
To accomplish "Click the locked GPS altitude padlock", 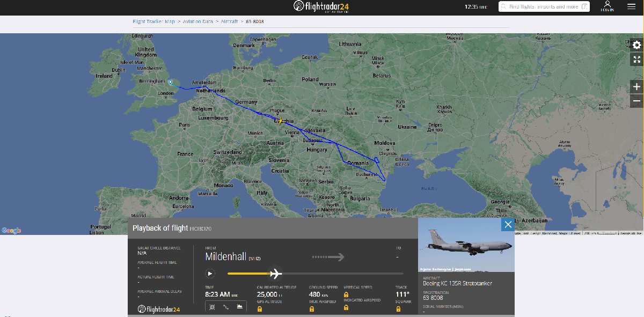I will pyautogui.click(x=260, y=309).
